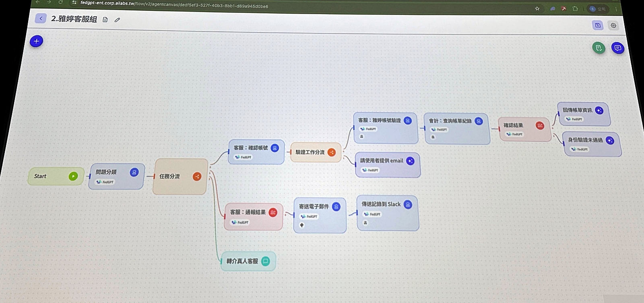This screenshot has width=644, height=303.
Task: Click the orange branch icon on 驗證工作分流 node
Action: 332,152
